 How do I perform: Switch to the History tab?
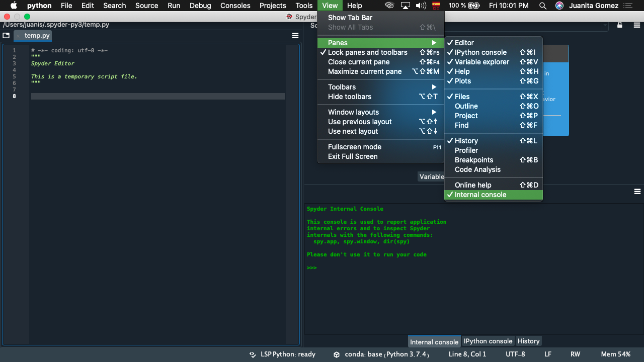pyautogui.click(x=529, y=341)
